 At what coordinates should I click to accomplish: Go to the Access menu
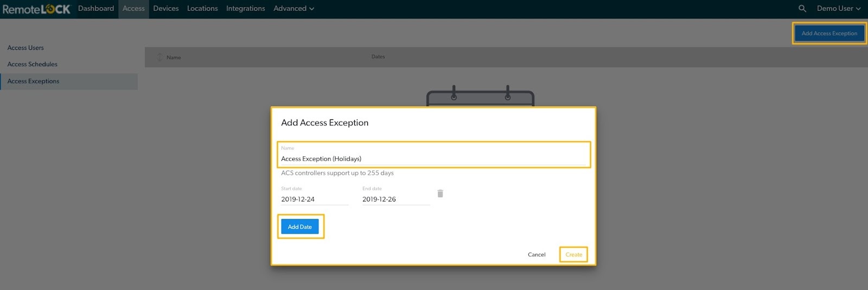pos(133,9)
